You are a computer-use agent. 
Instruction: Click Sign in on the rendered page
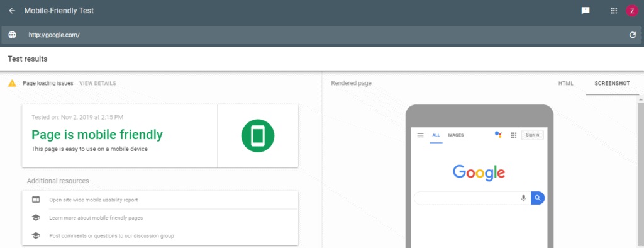pyautogui.click(x=532, y=135)
